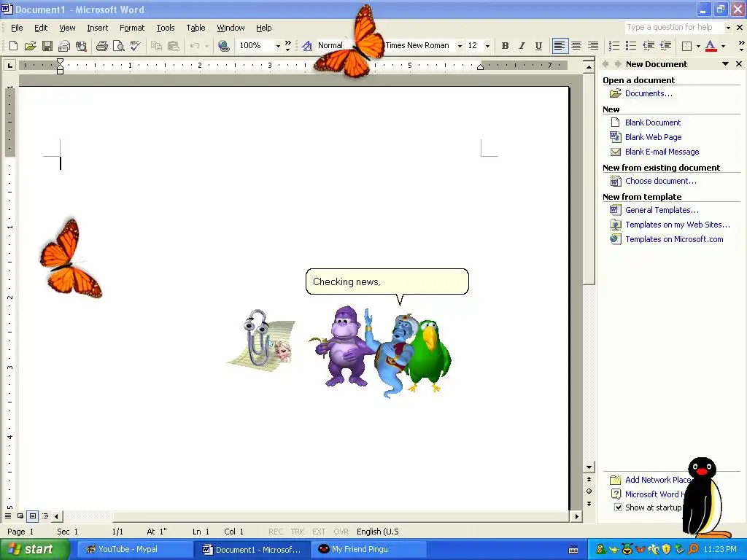Click the Decrease Indent icon
This screenshot has height=560, width=747.
click(649, 46)
